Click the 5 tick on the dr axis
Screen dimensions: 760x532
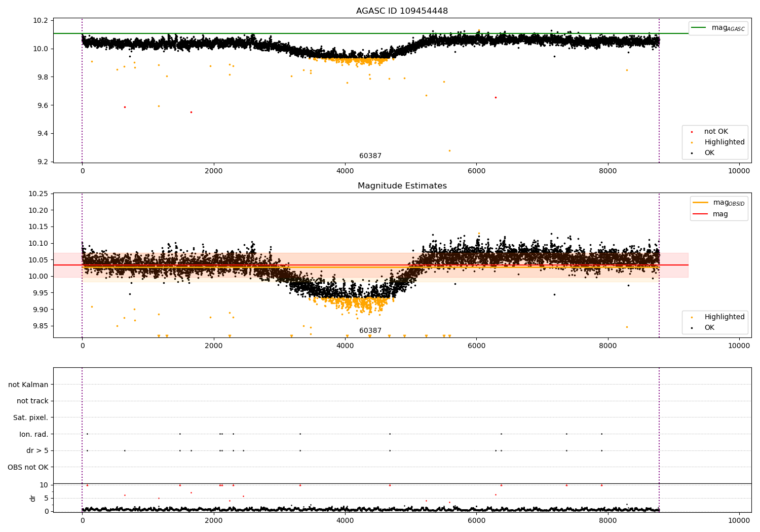point(46,498)
